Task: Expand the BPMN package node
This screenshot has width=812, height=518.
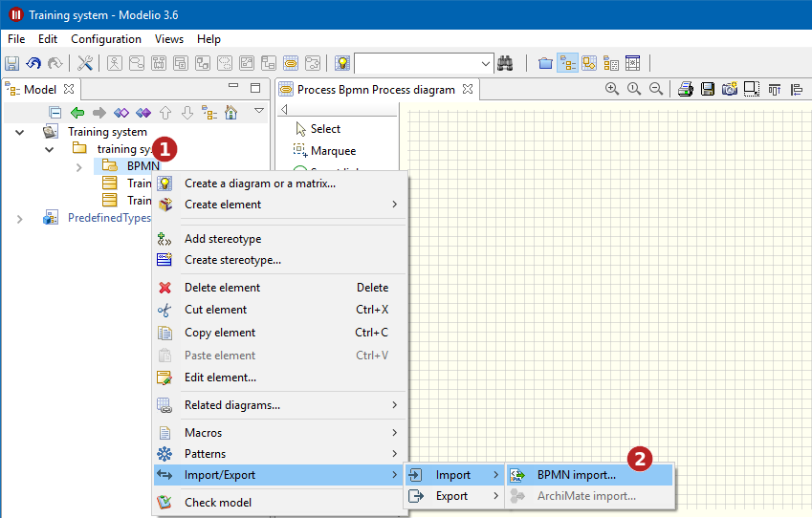Action: point(78,167)
